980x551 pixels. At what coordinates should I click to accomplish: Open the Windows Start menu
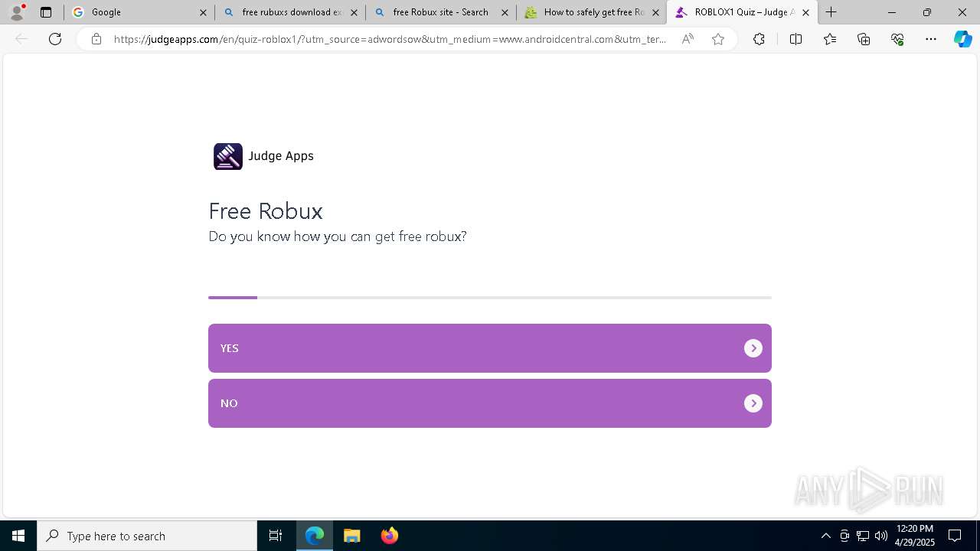pyautogui.click(x=18, y=536)
